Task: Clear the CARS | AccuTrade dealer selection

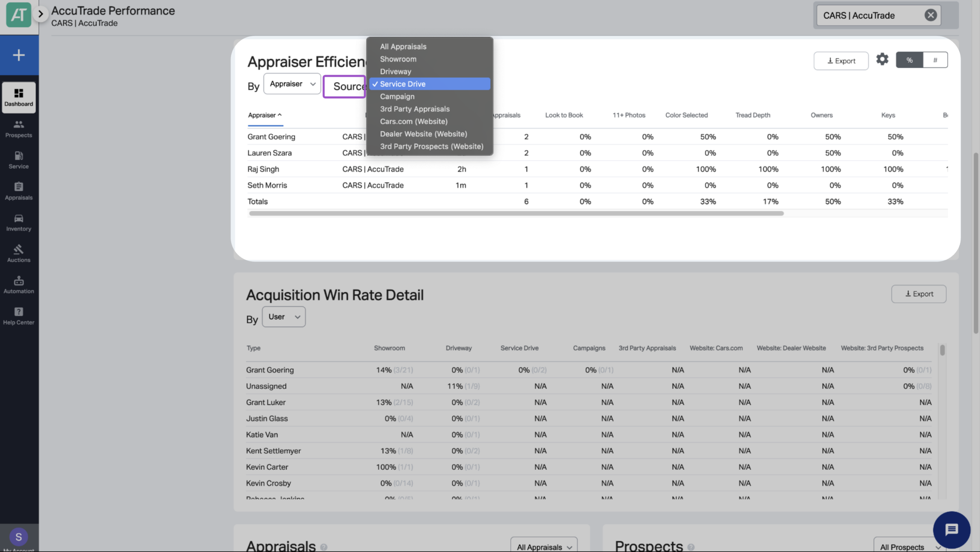Action: click(930, 15)
